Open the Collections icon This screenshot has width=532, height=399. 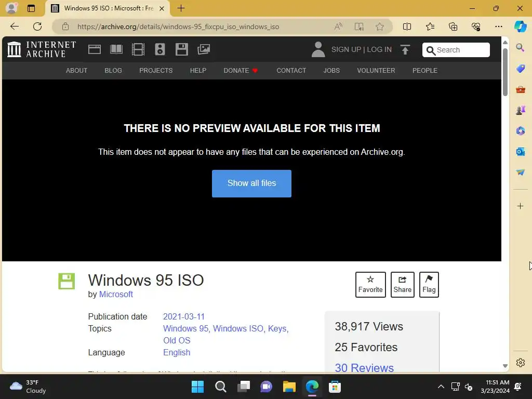(453, 26)
